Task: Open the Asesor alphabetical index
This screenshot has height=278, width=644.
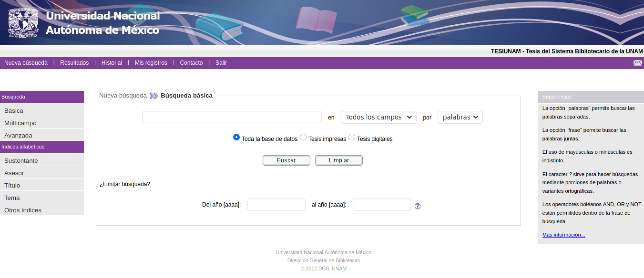Action: (42, 173)
